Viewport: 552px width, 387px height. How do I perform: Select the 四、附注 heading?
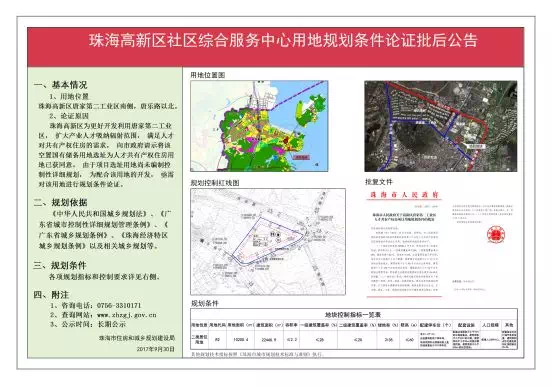click(x=51, y=295)
